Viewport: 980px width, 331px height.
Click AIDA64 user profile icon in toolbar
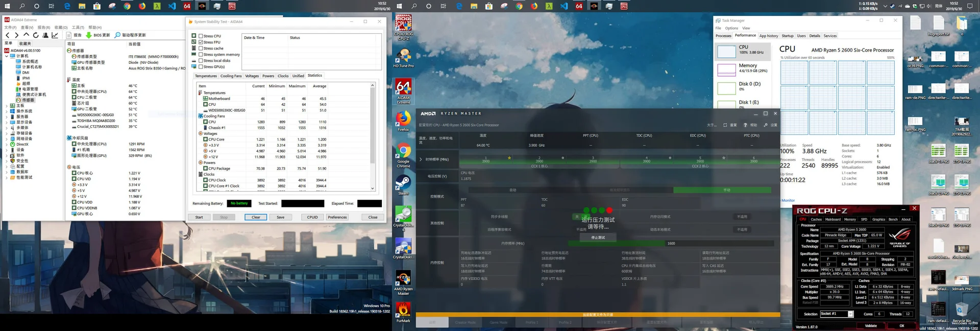[45, 35]
